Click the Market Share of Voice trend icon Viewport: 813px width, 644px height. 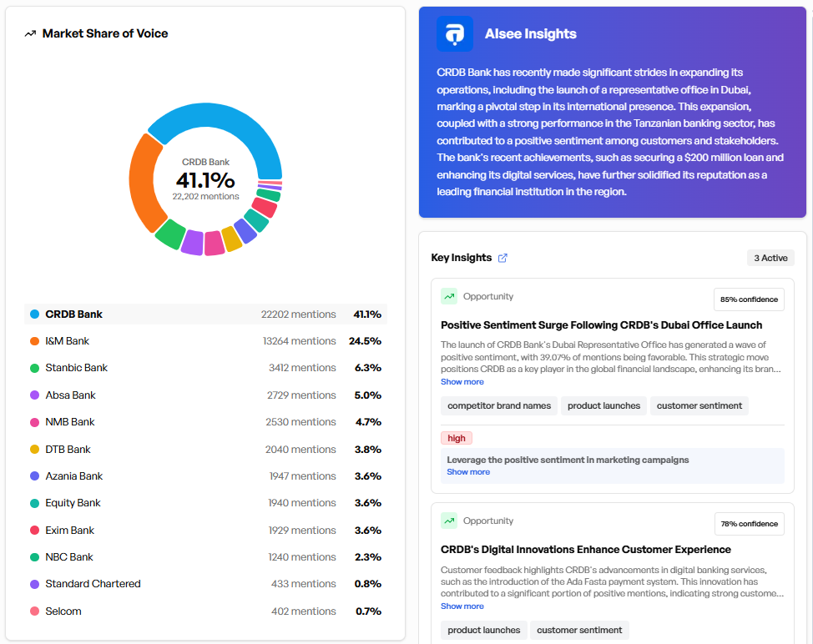coord(30,34)
